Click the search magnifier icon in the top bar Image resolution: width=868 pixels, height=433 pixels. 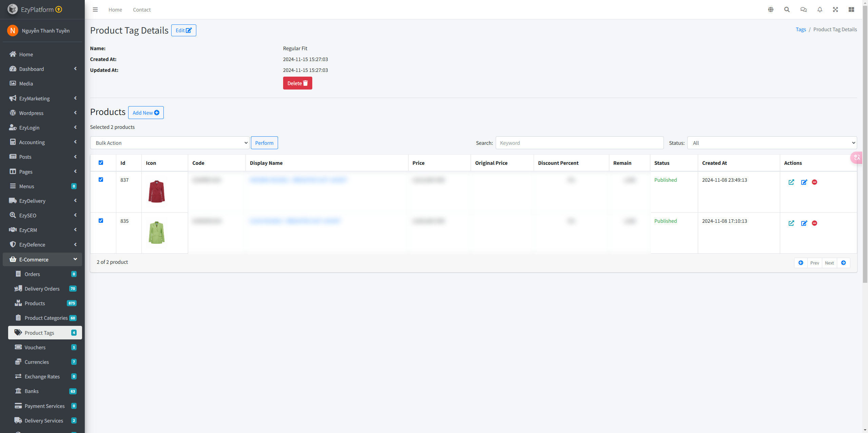coord(787,9)
